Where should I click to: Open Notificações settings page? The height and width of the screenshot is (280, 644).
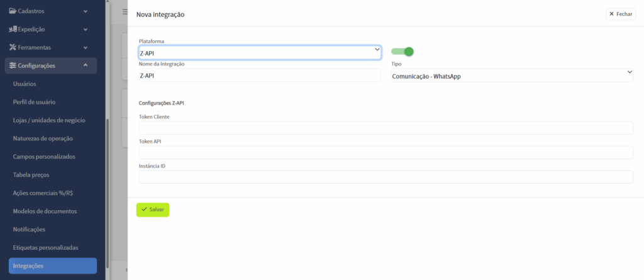pos(29,230)
